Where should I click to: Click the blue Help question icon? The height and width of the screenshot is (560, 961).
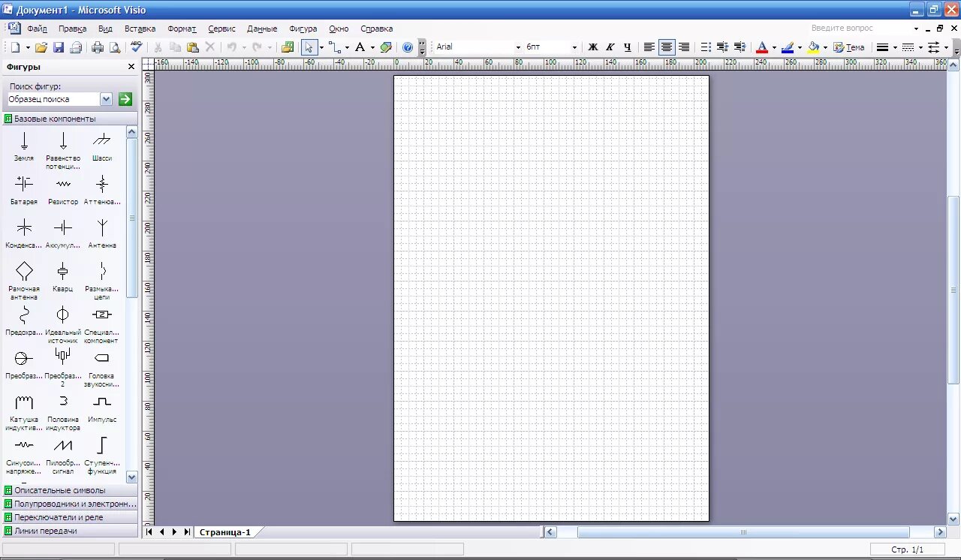(x=408, y=47)
